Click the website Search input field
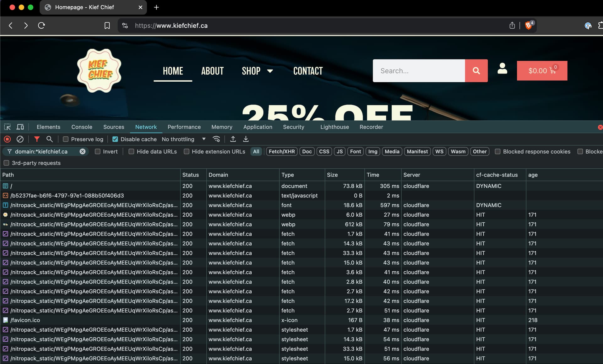The height and width of the screenshot is (364, 603). point(419,71)
